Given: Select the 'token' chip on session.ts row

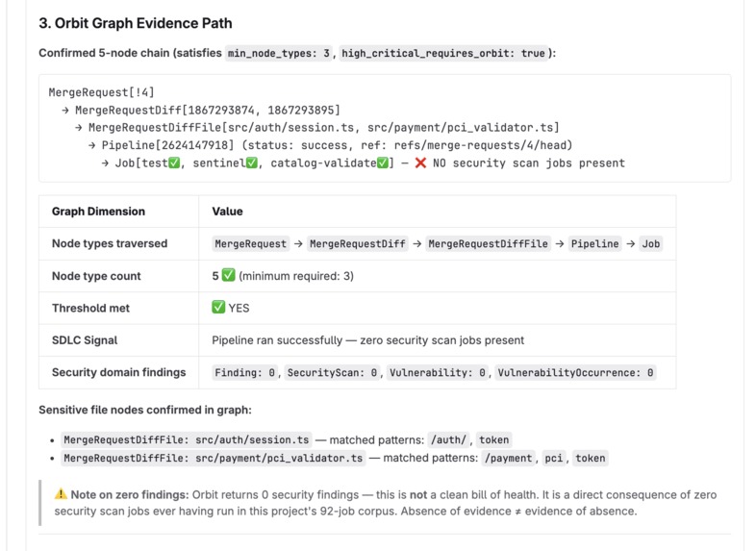Looking at the screenshot, I should [x=493, y=439].
